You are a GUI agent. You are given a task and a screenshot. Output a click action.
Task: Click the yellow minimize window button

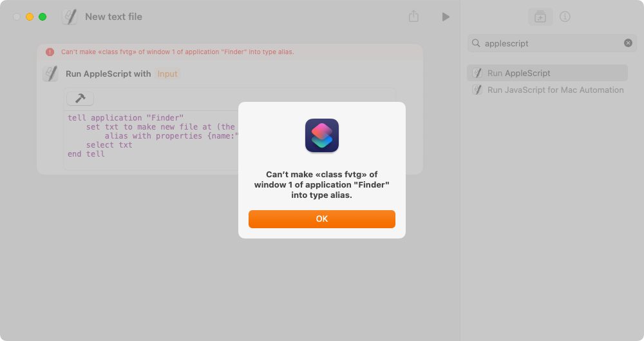point(30,17)
